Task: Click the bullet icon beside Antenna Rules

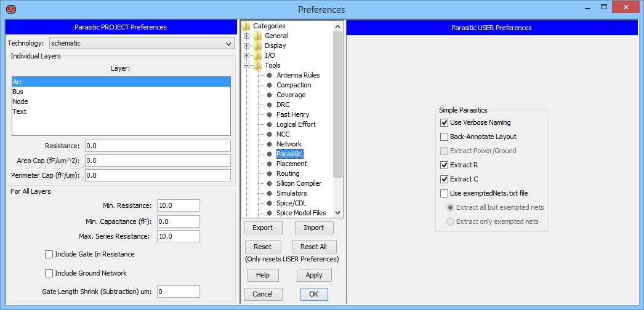Action: [x=270, y=75]
